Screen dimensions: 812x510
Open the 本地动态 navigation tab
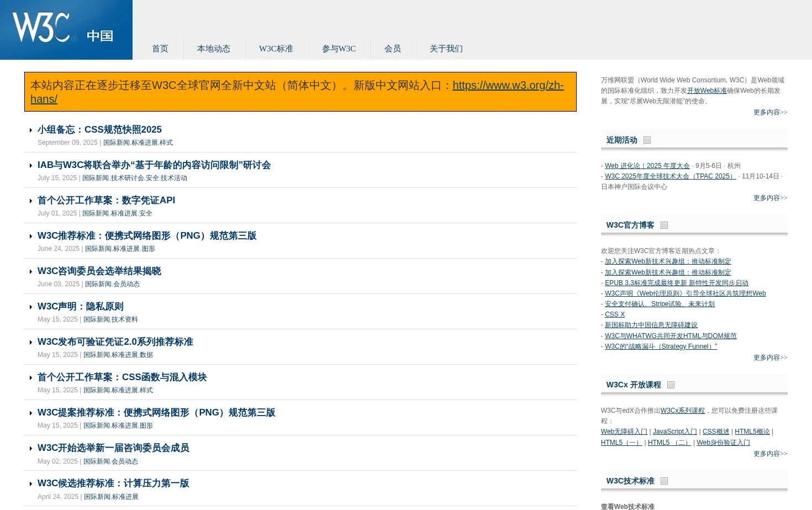click(214, 49)
